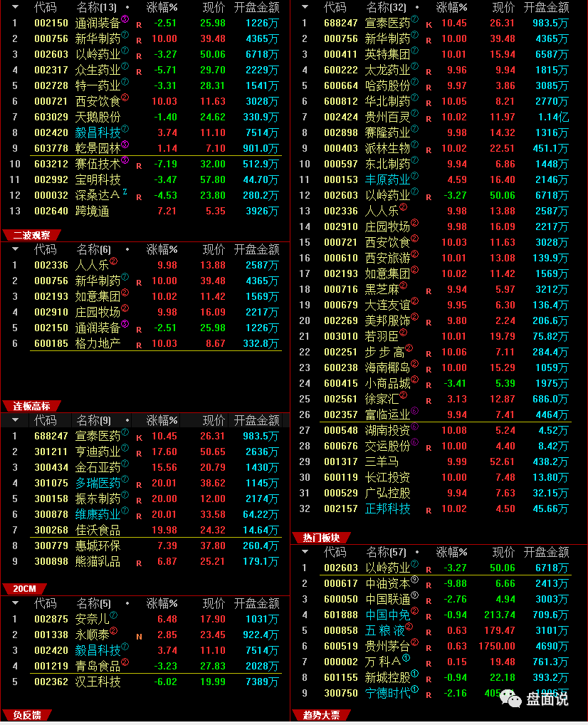The height and width of the screenshot is (725, 588).
Task: Click the circled badge next to 英特集团
Action: coord(414,51)
